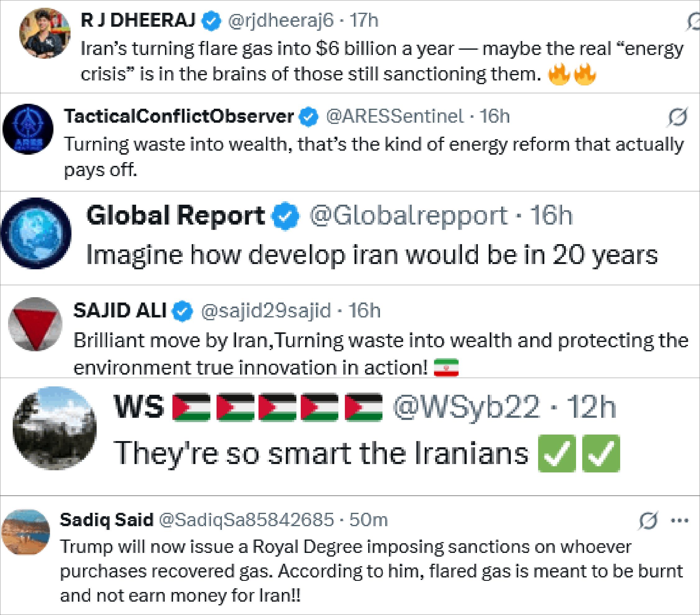Click the Grok icon on Sadiq Said's tweet
The width and height of the screenshot is (700, 615).
pyautogui.click(x=648, y=521)
